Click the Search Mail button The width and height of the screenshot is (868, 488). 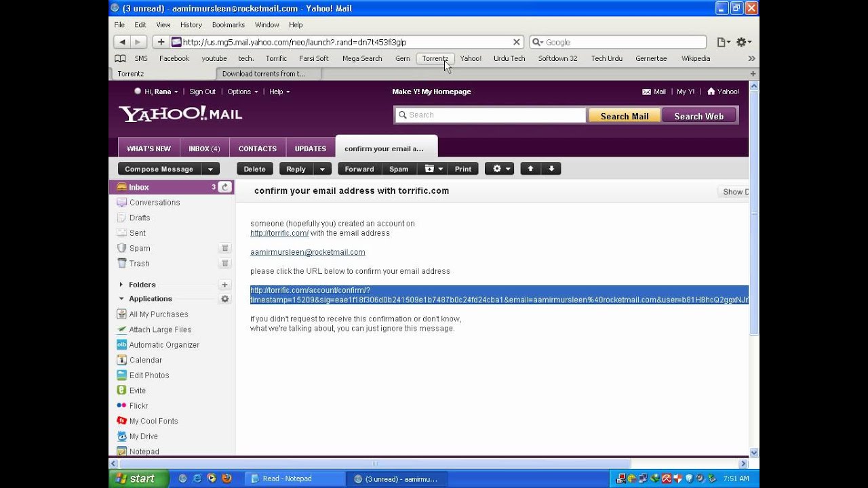coord(625,116)
